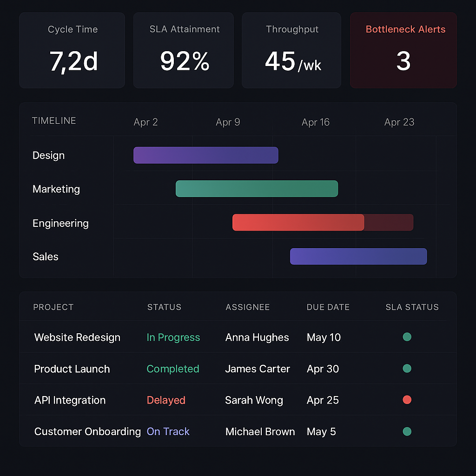Select the SLA Attainment metric card
The image size is (476, 476).
coord(184,50)
